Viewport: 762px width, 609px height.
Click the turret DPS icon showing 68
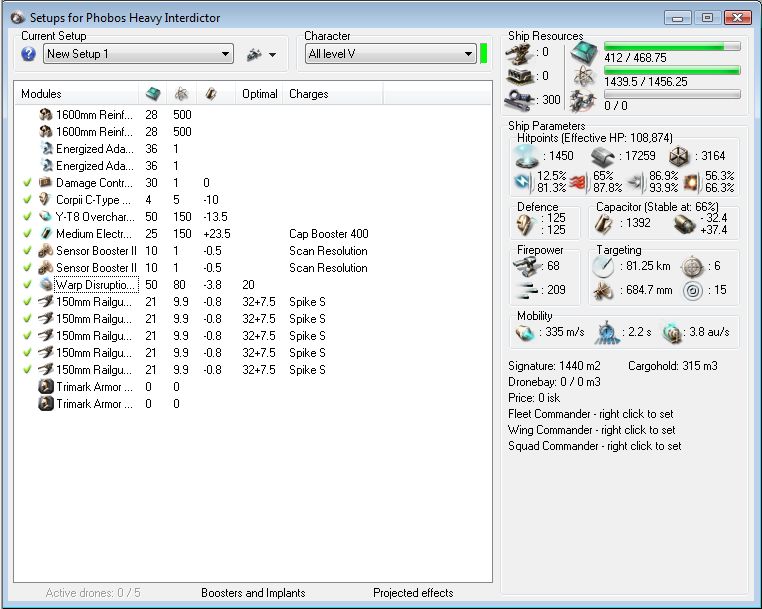pos(527,266)
